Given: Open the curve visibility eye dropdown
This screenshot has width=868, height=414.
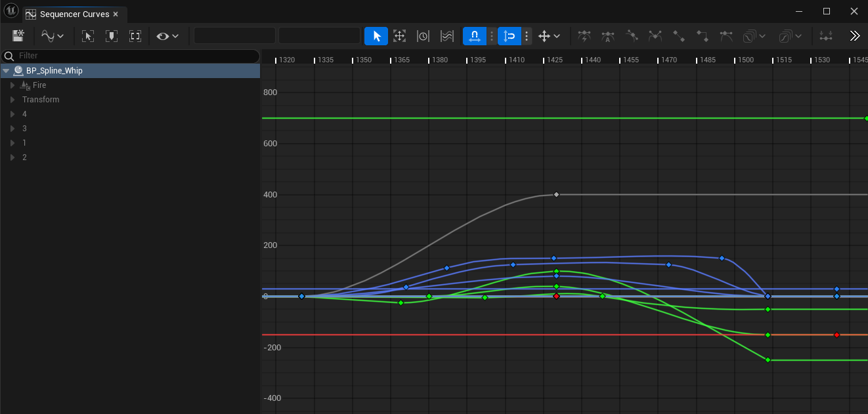Looking at the screenshot, I should click(167, 36).
